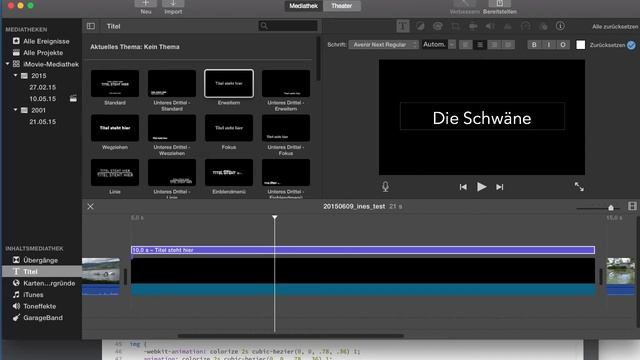Select the Title settings T icon
The width and height of the screenshot is (640, 360).
click(x=403, y=26)
